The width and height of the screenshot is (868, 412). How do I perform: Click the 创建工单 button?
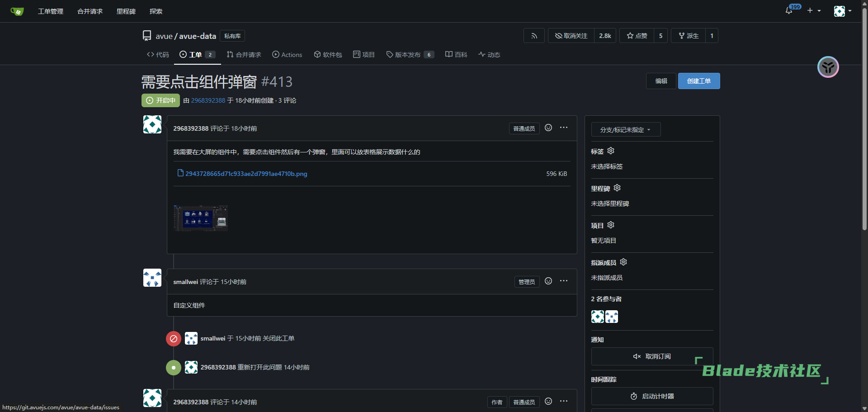pos(699,81)
